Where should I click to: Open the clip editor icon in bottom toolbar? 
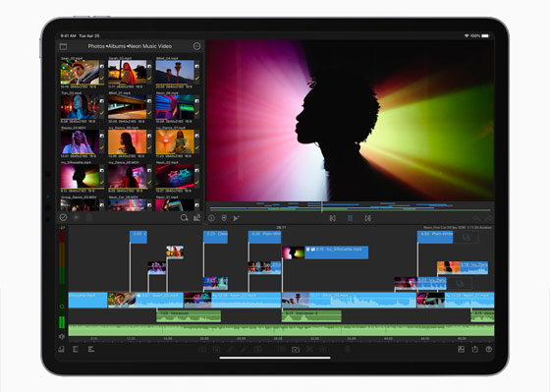pyautogui.click(x=296, y=350)
